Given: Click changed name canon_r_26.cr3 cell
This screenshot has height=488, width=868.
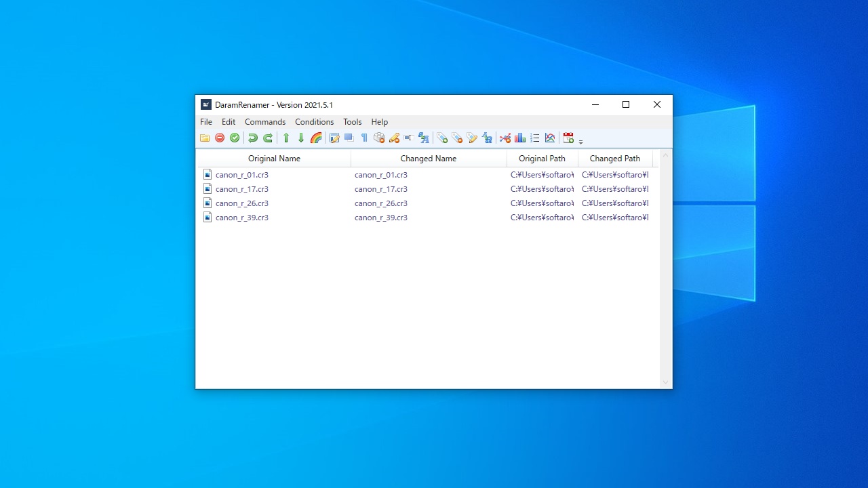Looking at the screenshot, I should [381, 203].
